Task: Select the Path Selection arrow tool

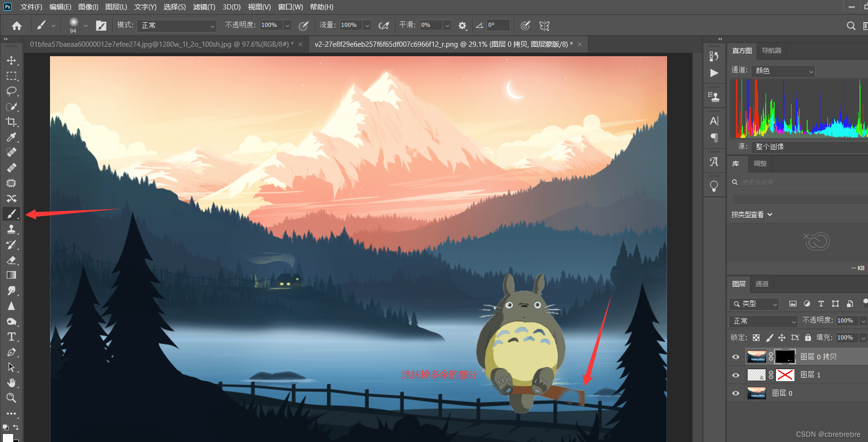Action: tap(11, 367)
